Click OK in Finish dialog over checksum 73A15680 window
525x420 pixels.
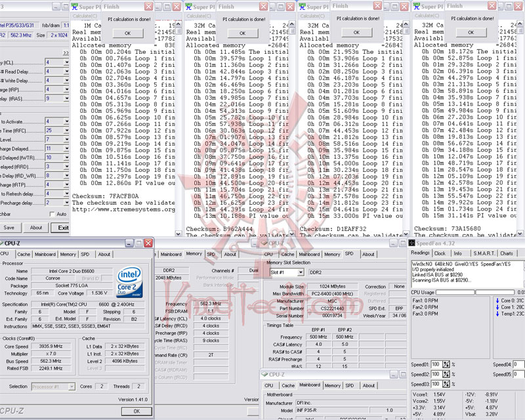471,33
